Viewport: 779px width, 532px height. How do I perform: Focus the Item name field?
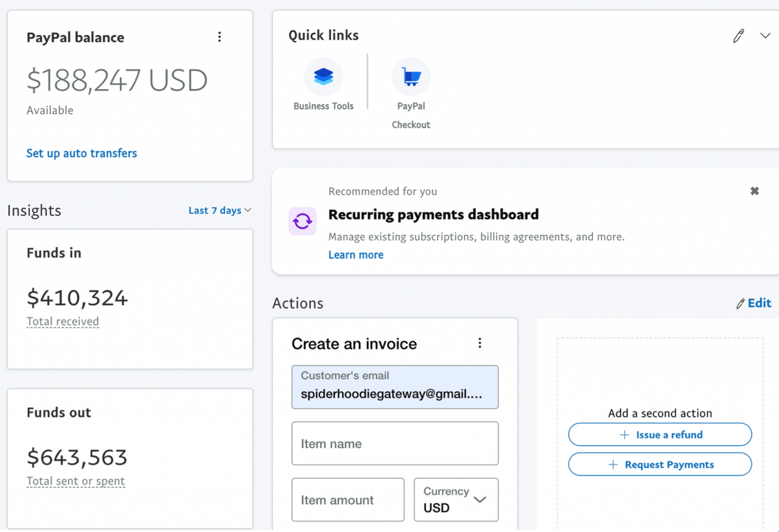pos(395,443)
